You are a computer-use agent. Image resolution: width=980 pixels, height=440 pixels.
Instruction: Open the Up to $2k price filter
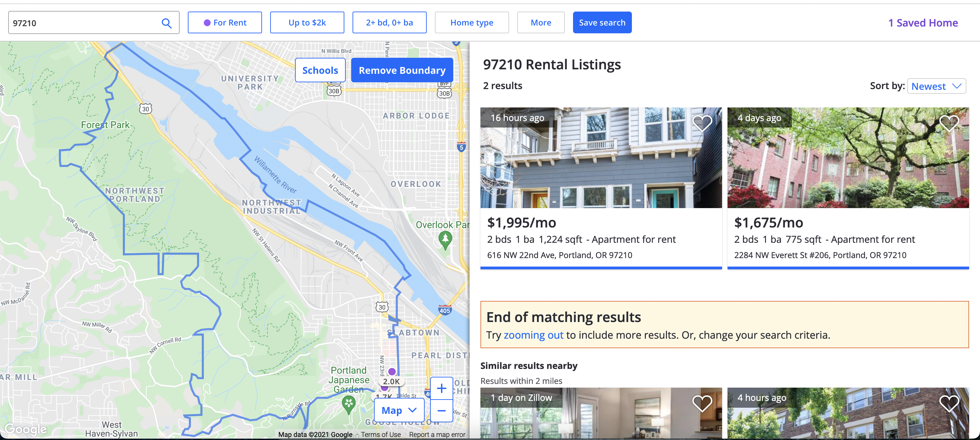[307, 23]
